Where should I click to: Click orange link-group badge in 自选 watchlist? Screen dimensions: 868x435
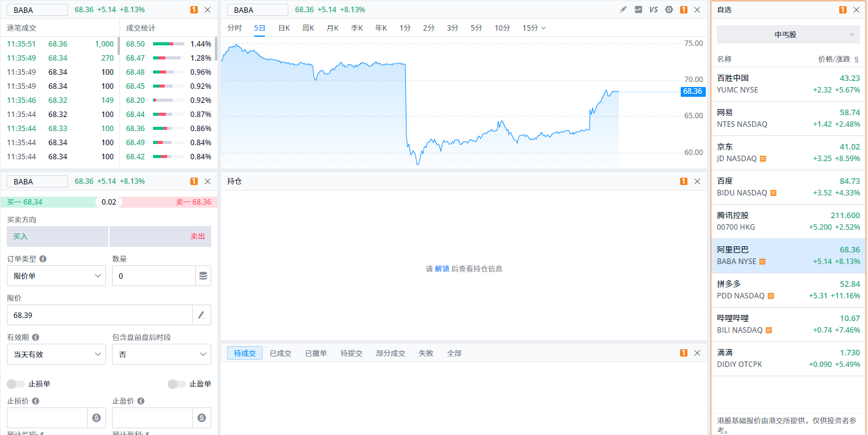click(843, 10)
